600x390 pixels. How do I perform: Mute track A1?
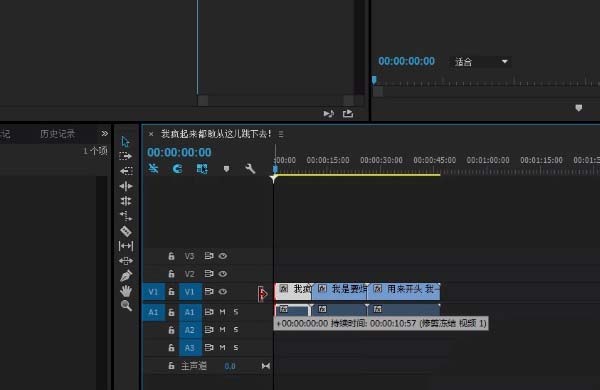[x=222, y=312]
